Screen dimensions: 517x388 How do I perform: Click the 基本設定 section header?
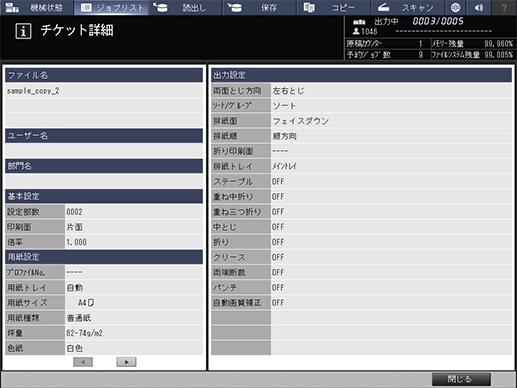pos(104,196)
